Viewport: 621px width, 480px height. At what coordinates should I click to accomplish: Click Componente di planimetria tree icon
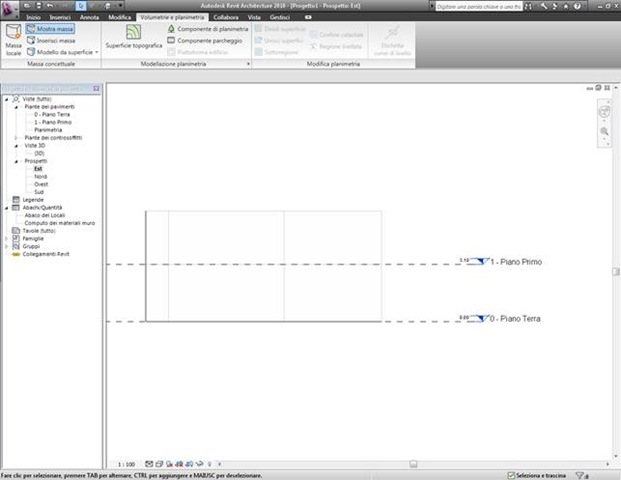click(171, 29)
